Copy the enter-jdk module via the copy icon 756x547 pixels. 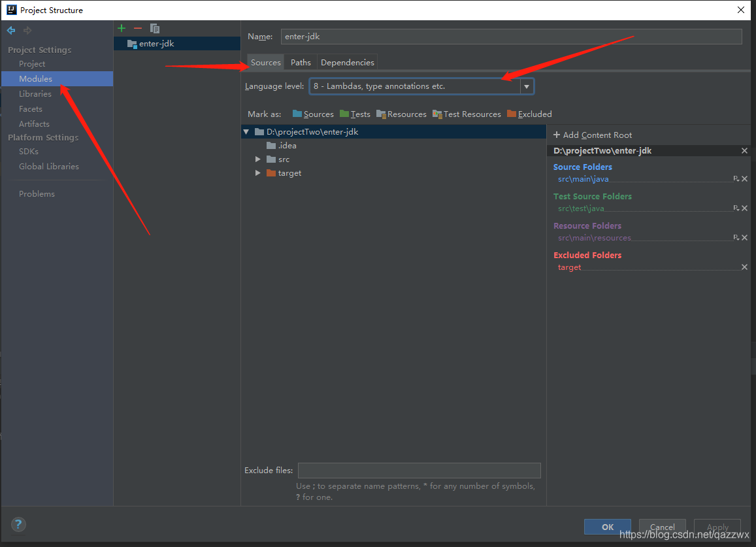coord(154,28)
